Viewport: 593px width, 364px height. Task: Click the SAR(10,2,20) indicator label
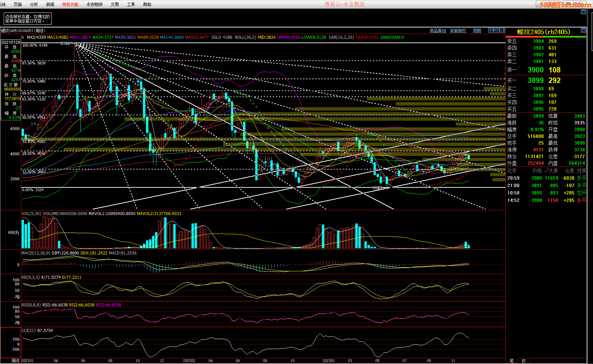[341, 37]
